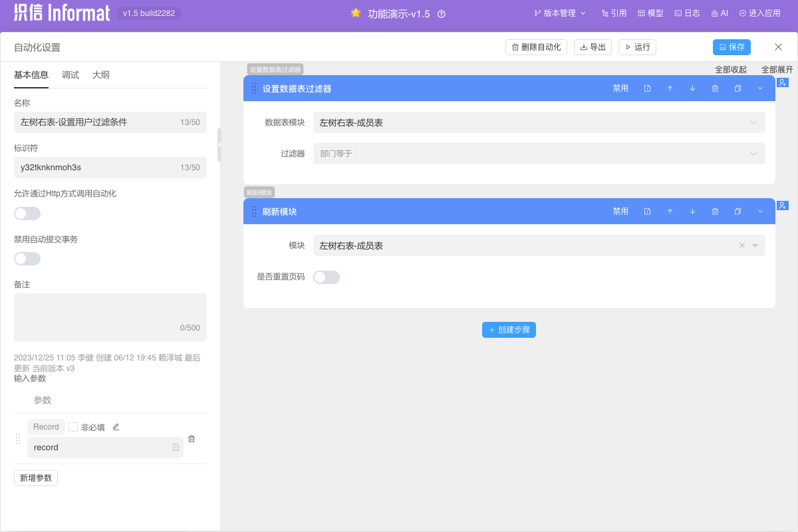Open note icon on 设置数据表过滤器 header
This screenshot has width=798, height=532.
647,88
